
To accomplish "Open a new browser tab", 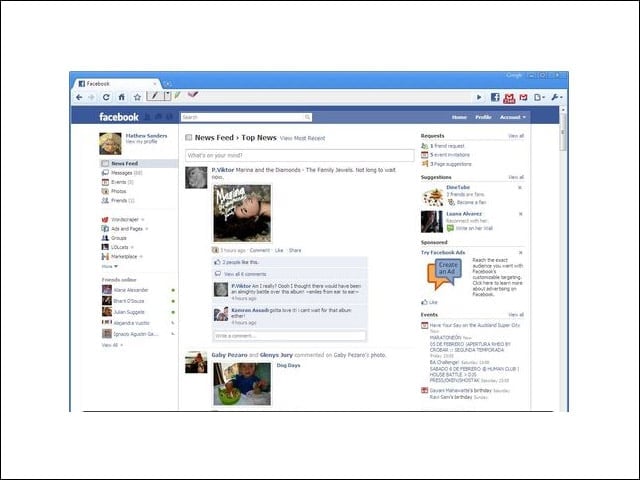I will [167, 84].
